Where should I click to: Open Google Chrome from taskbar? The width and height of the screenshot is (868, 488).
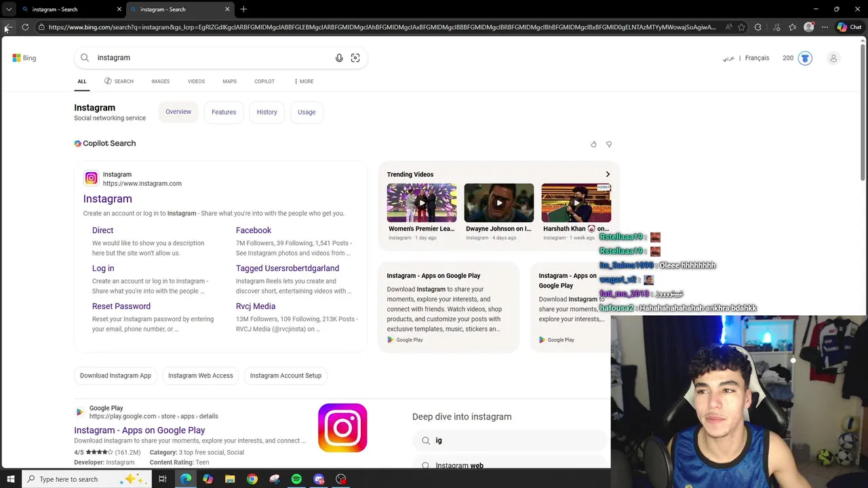(x=252, y=479)
